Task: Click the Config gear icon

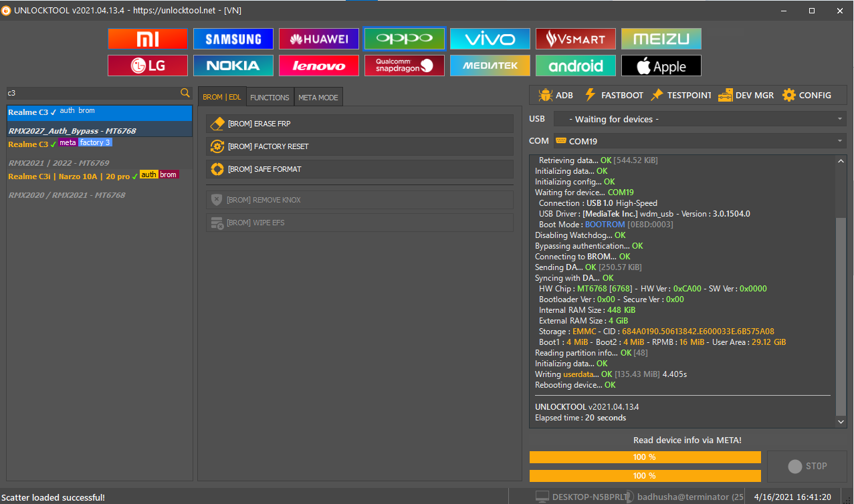Action: [x=789, y=95]
